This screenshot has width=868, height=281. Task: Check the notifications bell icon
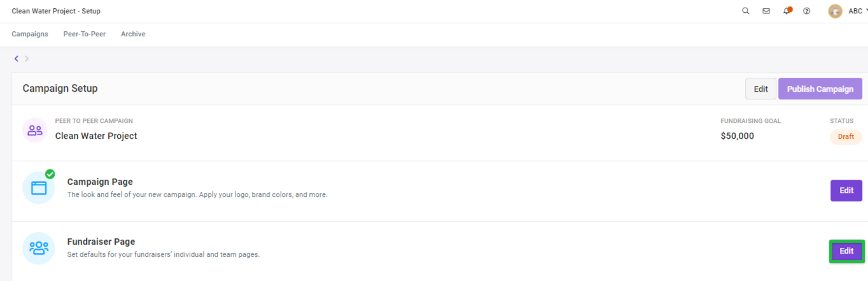[787, 11]
